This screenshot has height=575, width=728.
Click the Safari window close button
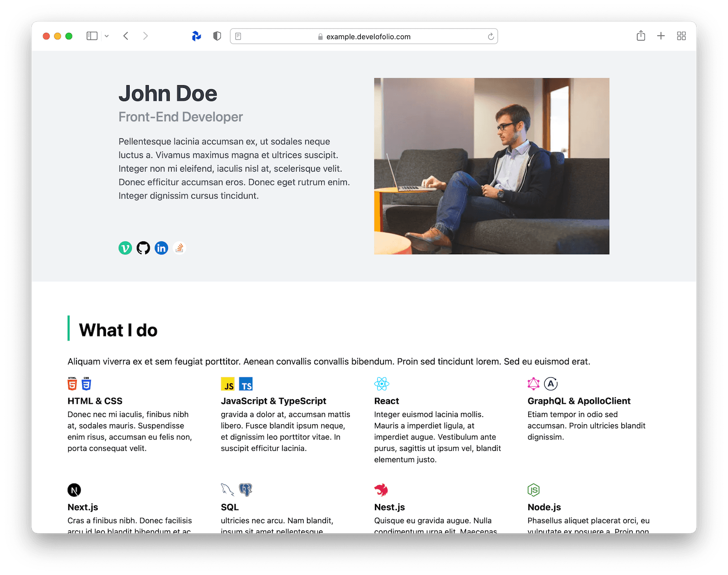pos(46,36)
